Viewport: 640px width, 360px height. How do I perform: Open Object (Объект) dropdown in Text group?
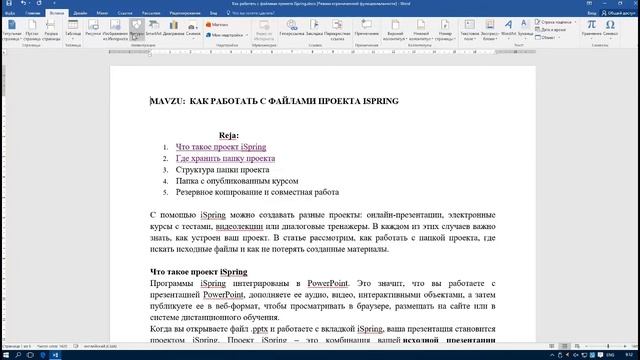[x=547, y=38]
